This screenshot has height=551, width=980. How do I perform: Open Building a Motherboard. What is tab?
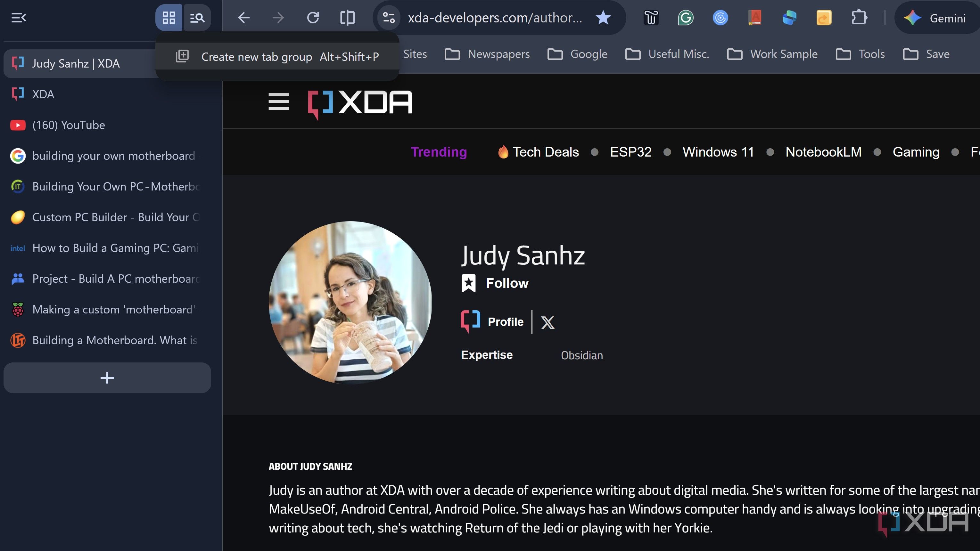point(107,340)
